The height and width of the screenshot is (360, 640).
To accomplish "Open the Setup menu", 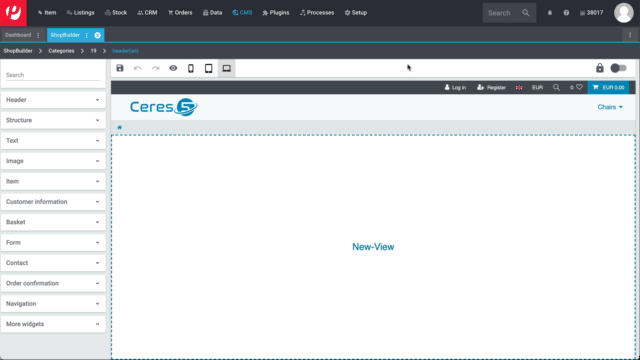I will 356,13.
